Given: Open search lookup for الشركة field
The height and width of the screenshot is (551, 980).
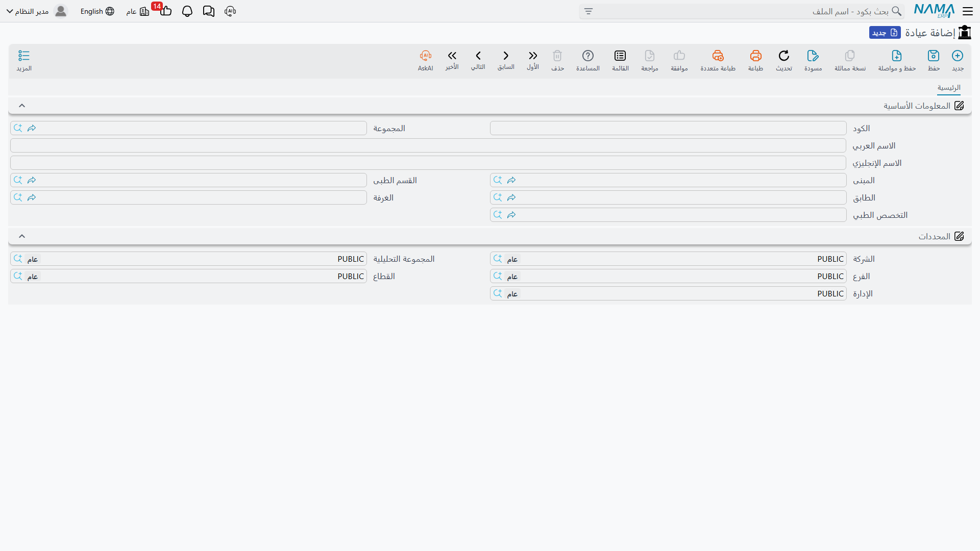Looking at the screenshot, I should click(x=498, y=259).
